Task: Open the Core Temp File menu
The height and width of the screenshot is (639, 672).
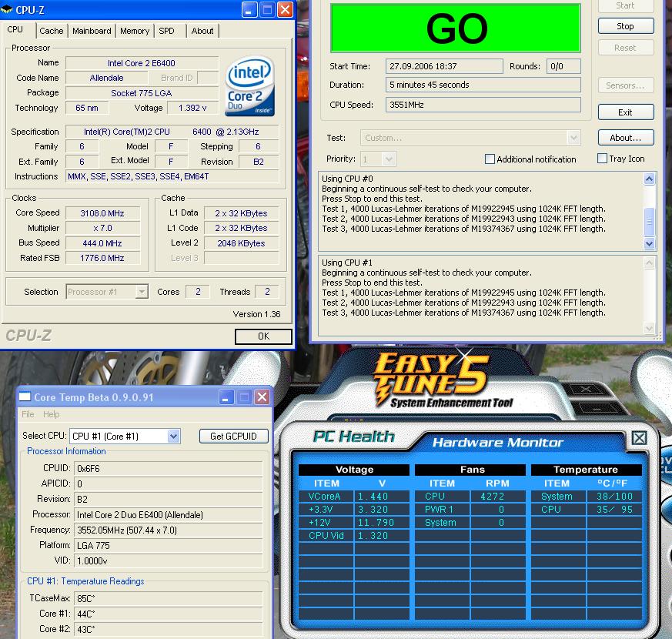Action: pos(28,414)
